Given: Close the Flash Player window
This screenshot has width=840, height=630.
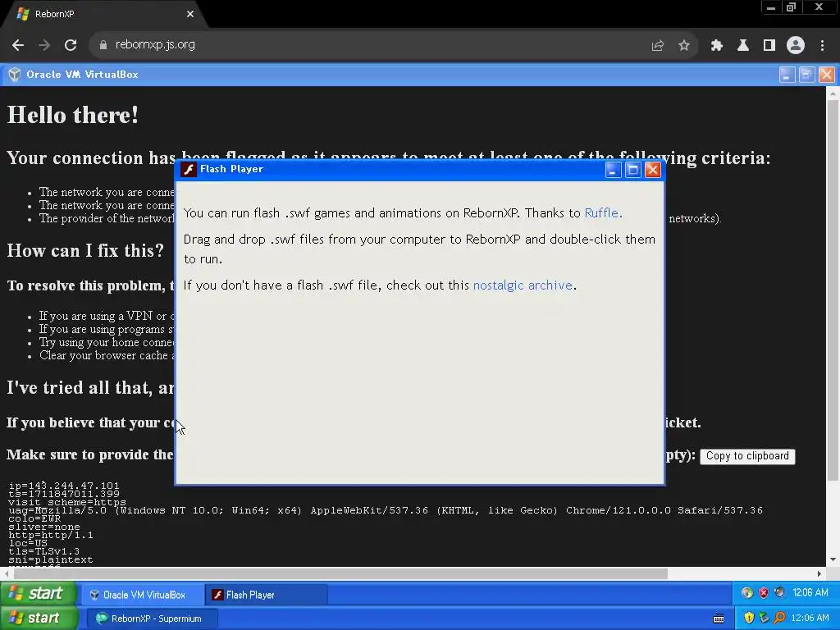Looking at the screenshot, I should (x=652, y=170).
